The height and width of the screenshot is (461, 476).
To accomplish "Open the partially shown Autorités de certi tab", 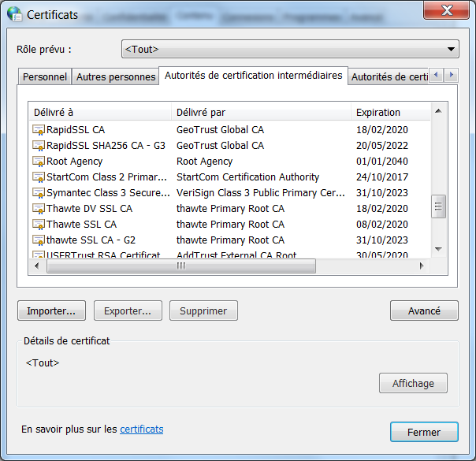I will click(x=389, y=76).
